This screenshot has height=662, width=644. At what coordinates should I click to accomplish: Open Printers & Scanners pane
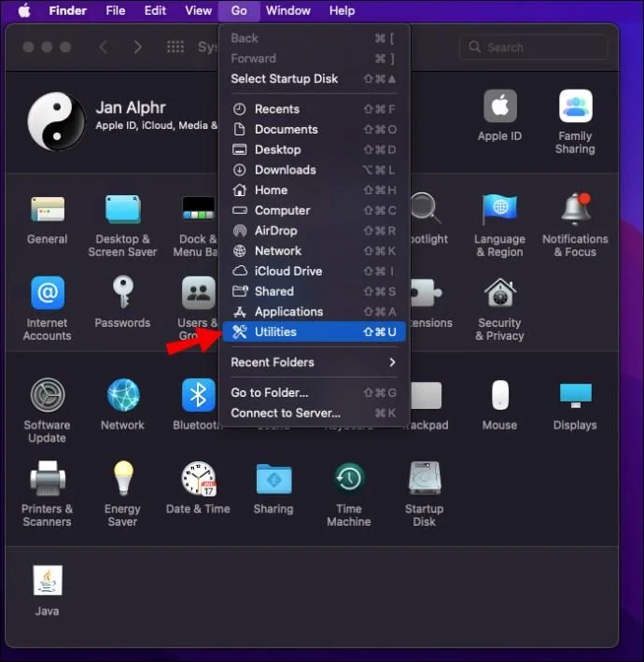click(x=48, y=494)
